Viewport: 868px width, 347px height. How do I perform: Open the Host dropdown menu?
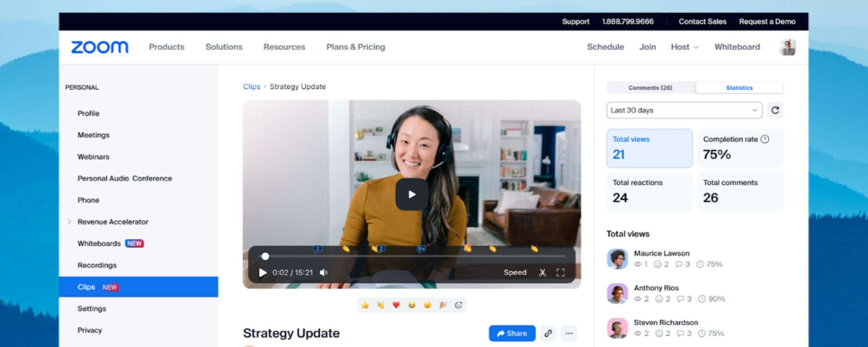[x=685, y=47]
